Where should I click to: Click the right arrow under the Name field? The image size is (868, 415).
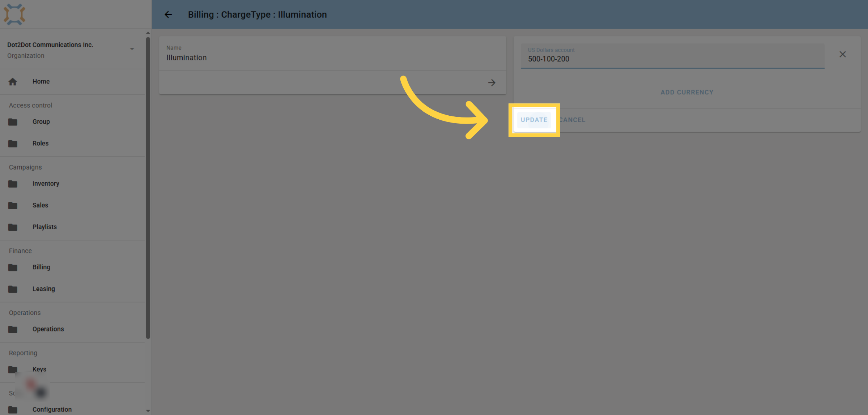coord(492,83)
